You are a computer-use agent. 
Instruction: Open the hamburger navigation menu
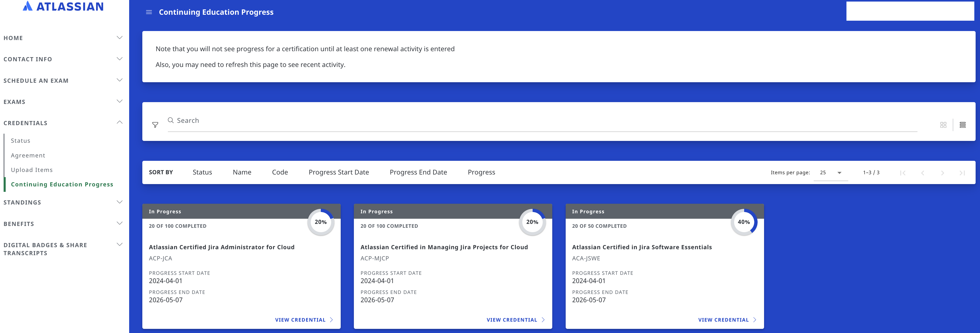tap(149, 12)
